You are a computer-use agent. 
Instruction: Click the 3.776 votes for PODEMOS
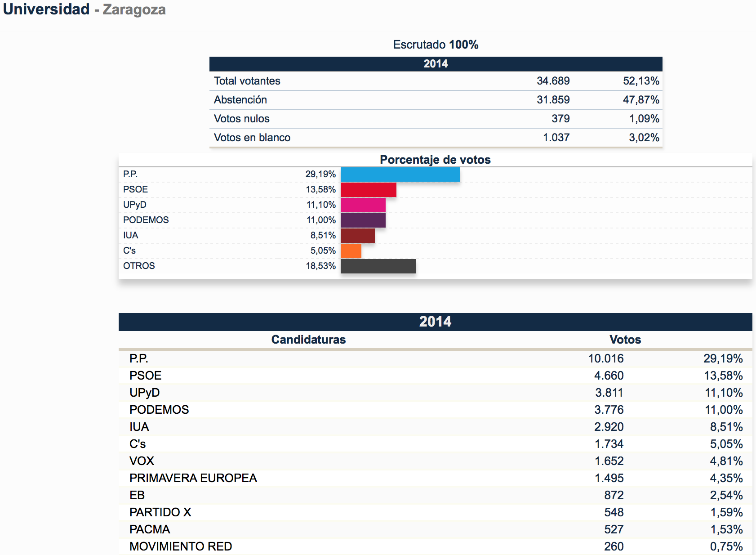pos(609,410)
